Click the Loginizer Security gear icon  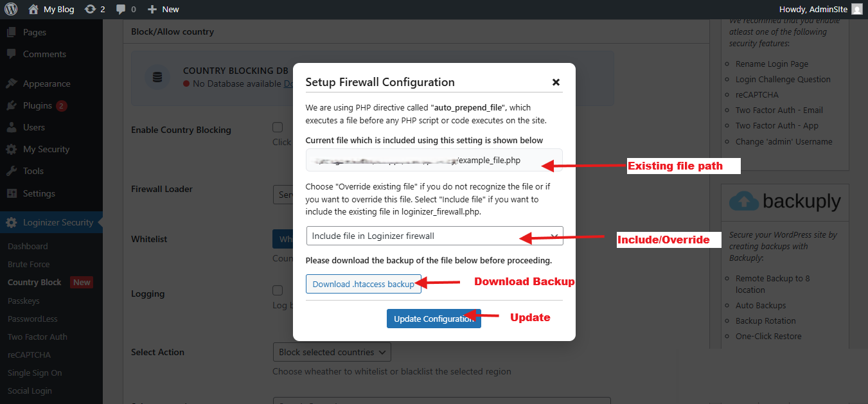click(12, 223)
